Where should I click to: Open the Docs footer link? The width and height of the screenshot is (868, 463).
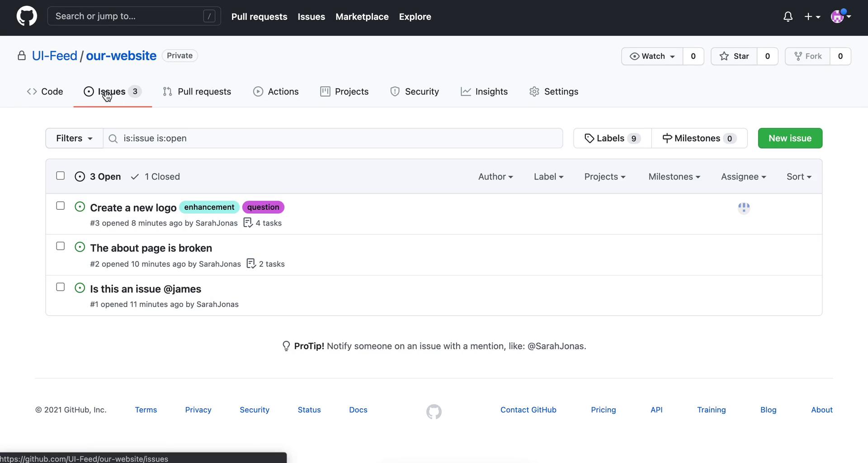(358, 410)
